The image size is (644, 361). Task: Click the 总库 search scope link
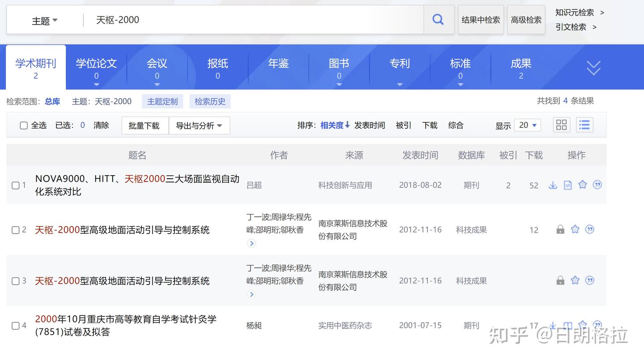coord(52,101)
